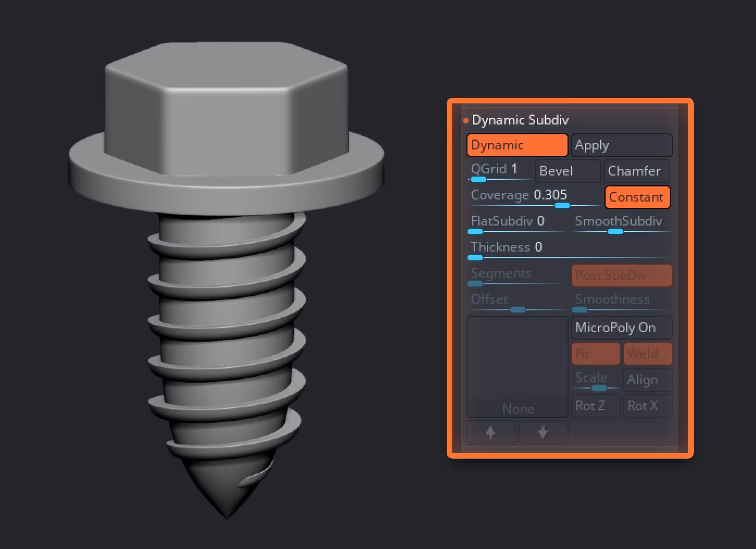Image resolution: width=756 pixels, height=549 pixels.
Task: Toggle the Fit button
Action: click(596, 354)
